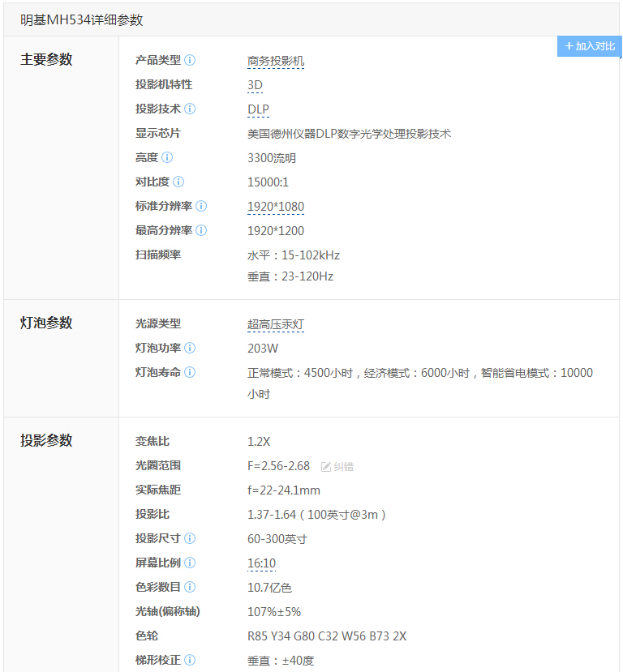Click info icon next to 最高分辨率
Screen dimensions: 623x672
click(x=201, y=230)
